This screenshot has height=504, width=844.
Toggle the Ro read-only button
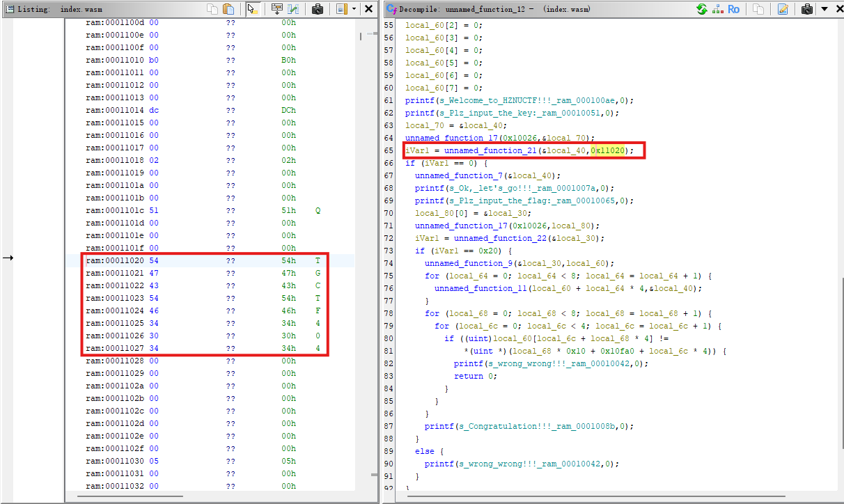pyautogui.click(x=733, y=9)
